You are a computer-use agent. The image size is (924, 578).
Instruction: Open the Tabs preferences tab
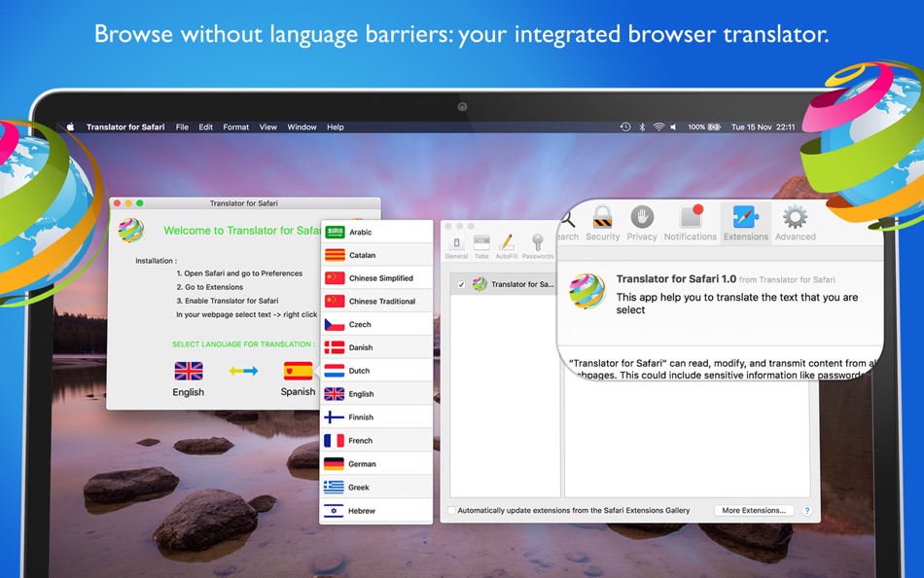481,246
